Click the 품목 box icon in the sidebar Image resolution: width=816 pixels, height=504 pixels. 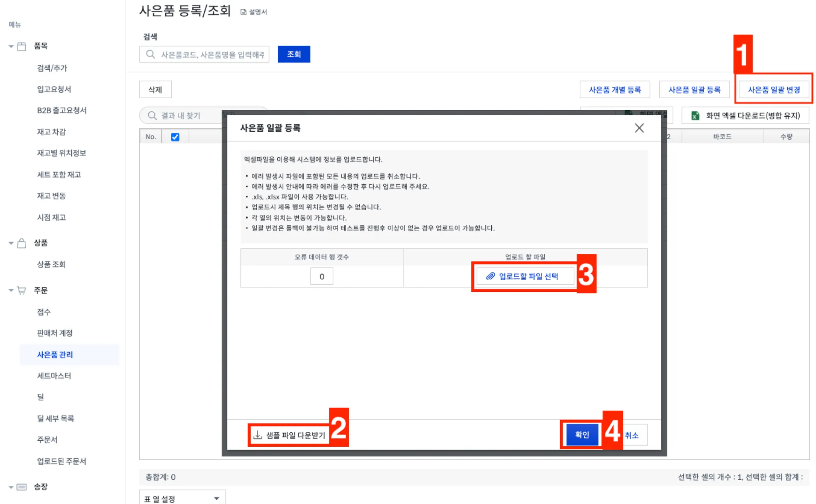(22, 46)
